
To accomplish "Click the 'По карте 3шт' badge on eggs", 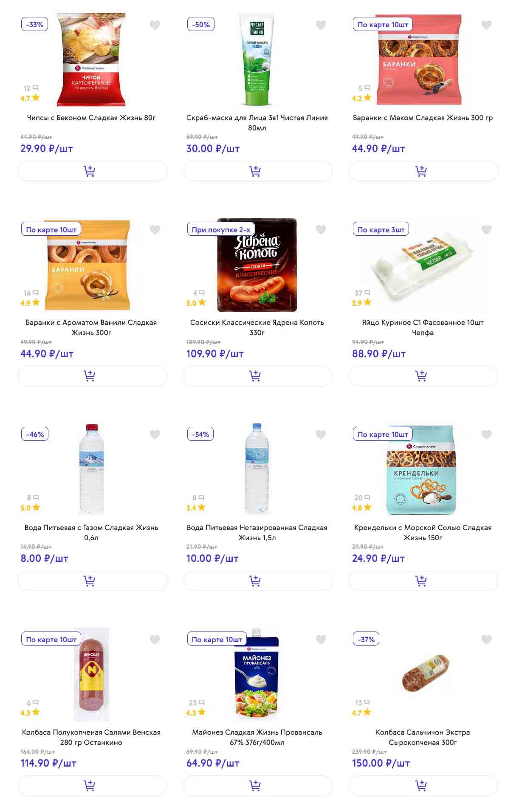I will click(x=381, y=229).
